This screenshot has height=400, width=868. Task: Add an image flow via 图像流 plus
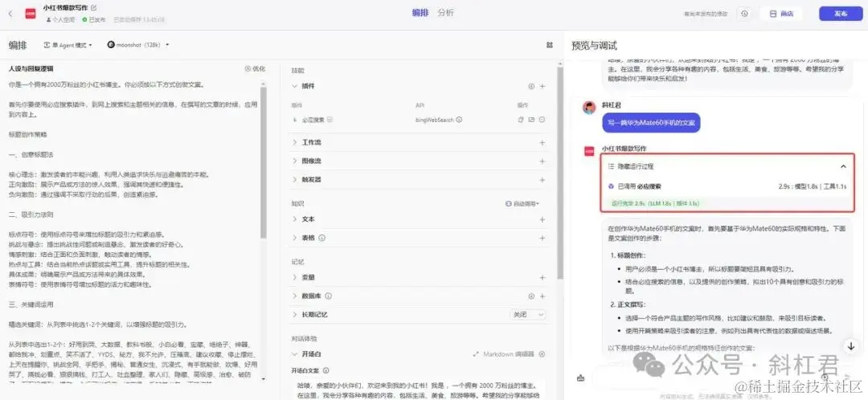coord(542,161)
